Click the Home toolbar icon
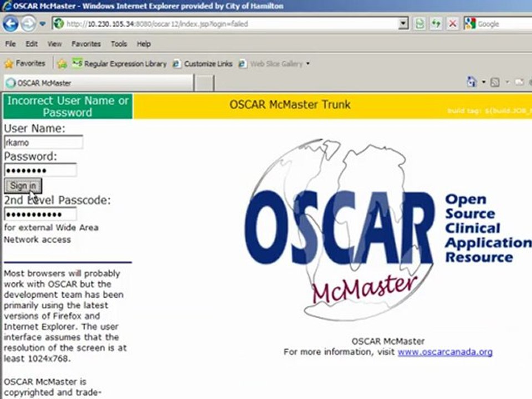532x399 pixels. tap(472, 82)
